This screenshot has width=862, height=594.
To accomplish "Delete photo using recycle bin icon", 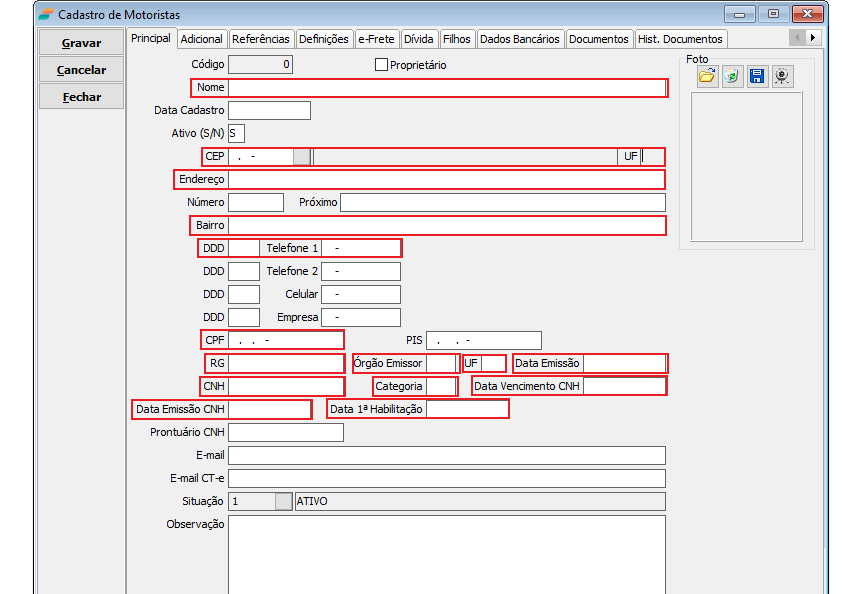I will pos(732,76).
